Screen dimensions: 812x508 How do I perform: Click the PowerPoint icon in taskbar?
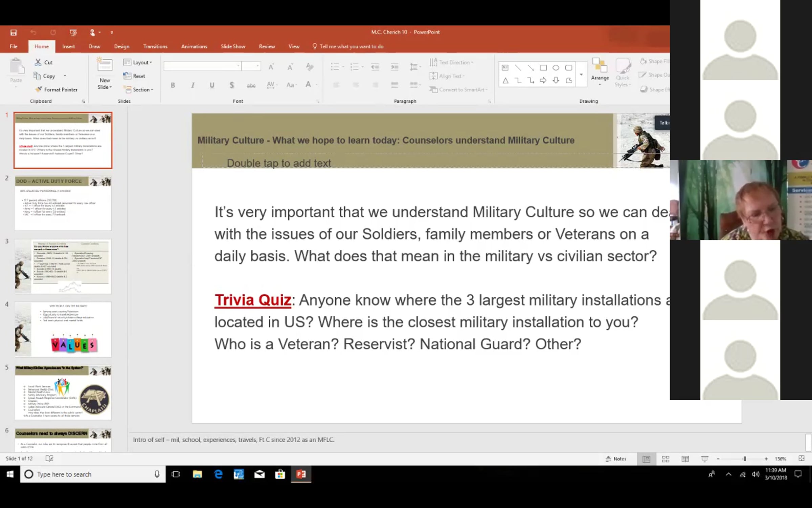[301, 474]
